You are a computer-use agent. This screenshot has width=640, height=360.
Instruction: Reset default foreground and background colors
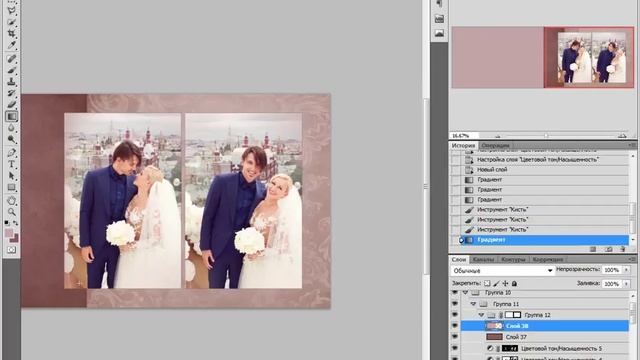coord(7,223)
